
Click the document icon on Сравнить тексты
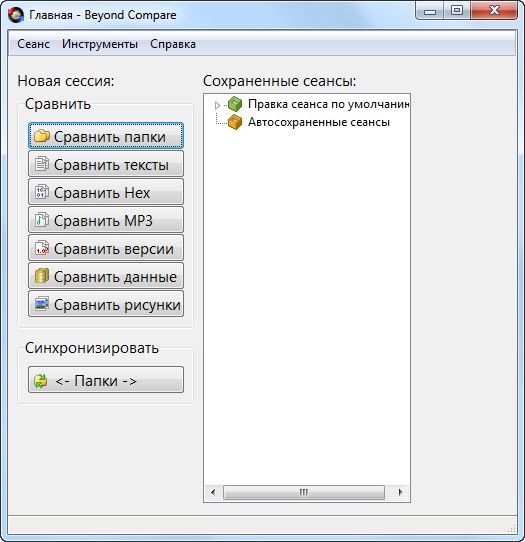point(42,164)
